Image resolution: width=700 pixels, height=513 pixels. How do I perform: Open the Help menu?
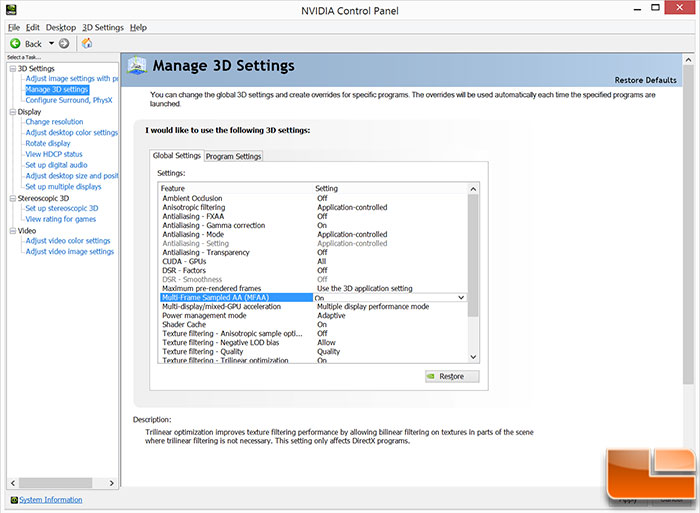click(x=138, y=28)
